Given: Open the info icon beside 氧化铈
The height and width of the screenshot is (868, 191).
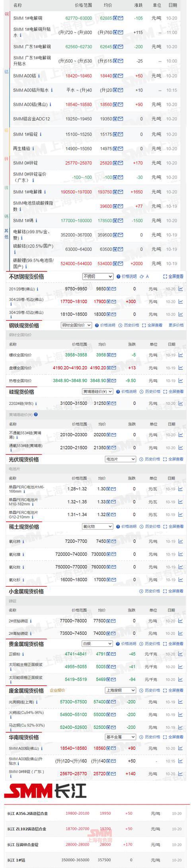Looking at the screenshot, I should tap(23, 541).
